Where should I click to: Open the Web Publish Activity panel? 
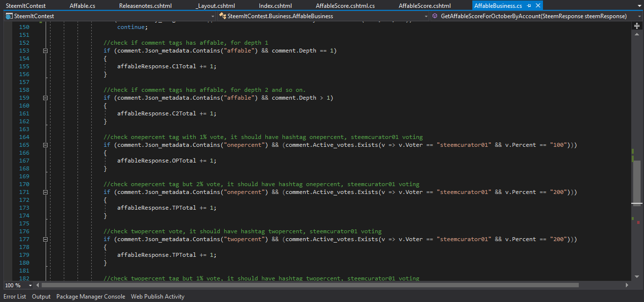pyautogui.click(x=157, y=297)
